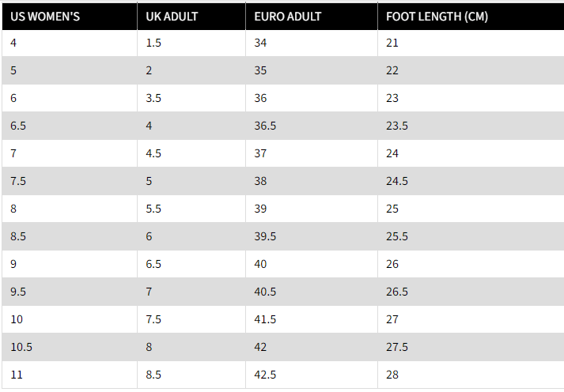Click foot length 24.5 cell
This screenshot has width=564, height=392.
pyautogui.click(x=471, y=181)
